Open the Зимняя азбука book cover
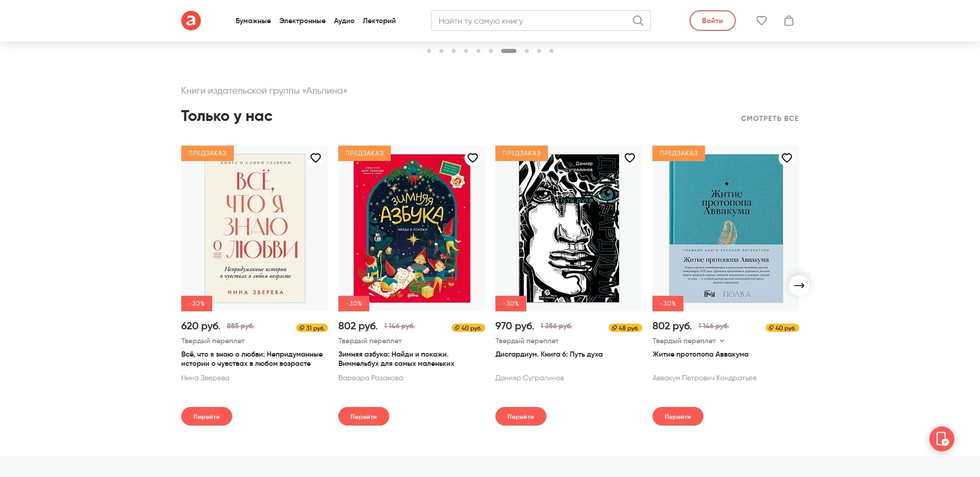Screen dimensions: 980x477 click(411, 228)
